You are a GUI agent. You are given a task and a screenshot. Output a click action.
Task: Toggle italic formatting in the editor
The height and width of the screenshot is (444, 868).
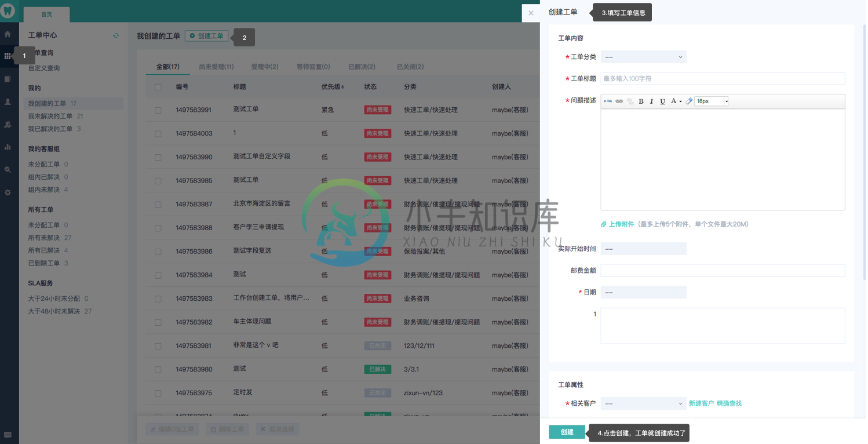tap(651, 101)
